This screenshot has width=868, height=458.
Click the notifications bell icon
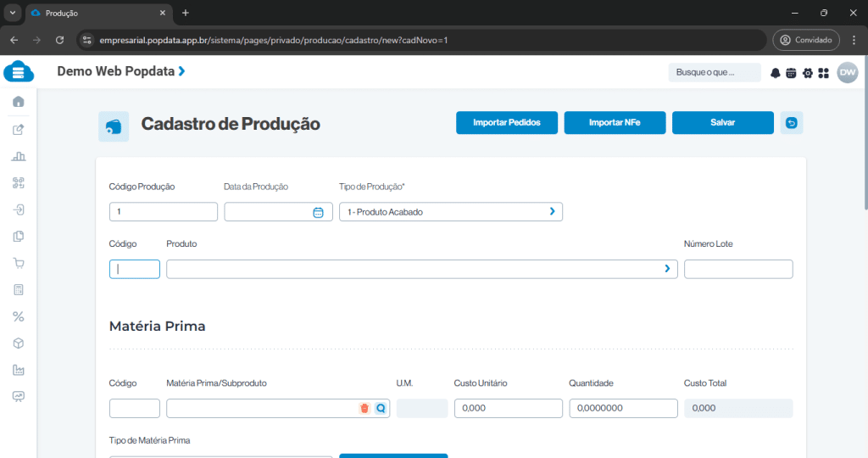(x=775, y=73)
